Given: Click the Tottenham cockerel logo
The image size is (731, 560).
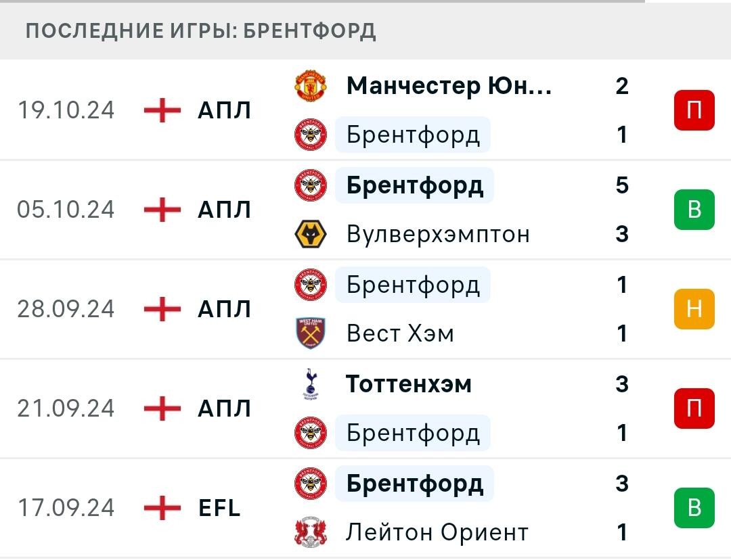Looking at the screenshot, I should [x=311, y=384].
